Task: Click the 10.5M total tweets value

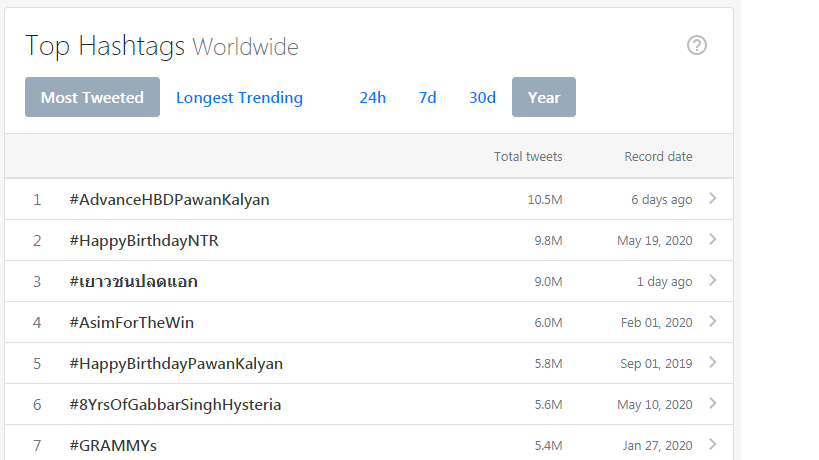Action: pos(545,199)
